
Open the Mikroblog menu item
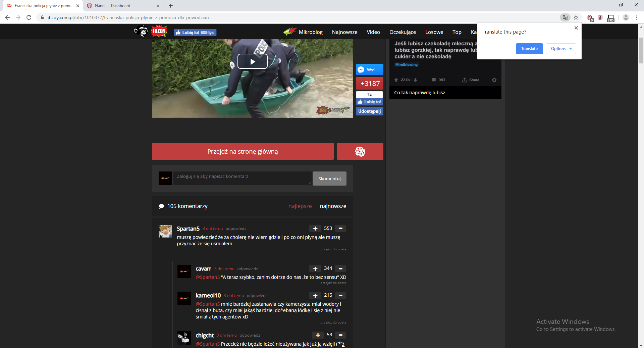311,32
